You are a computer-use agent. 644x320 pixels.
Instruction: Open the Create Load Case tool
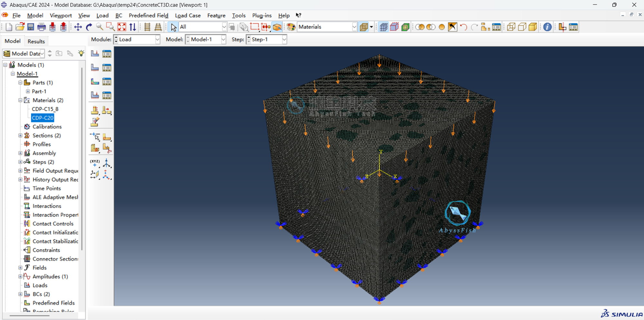[x=95, y=95]
